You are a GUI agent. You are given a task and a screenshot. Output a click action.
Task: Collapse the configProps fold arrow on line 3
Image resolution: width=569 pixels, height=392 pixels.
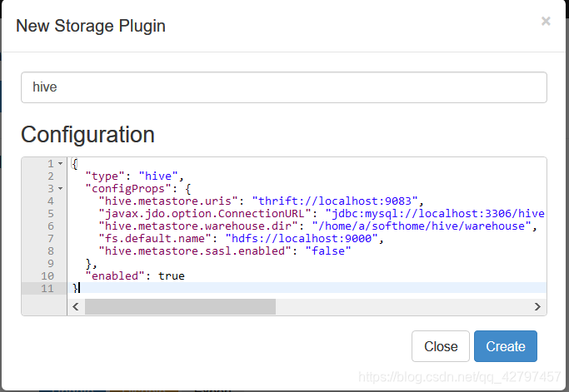(60, 189)
